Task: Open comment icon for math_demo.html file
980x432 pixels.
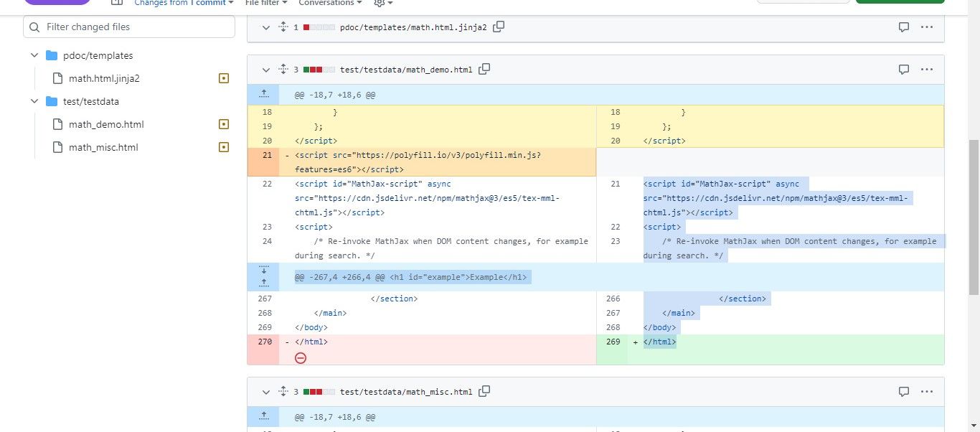Action: click(x=904, y=70)
